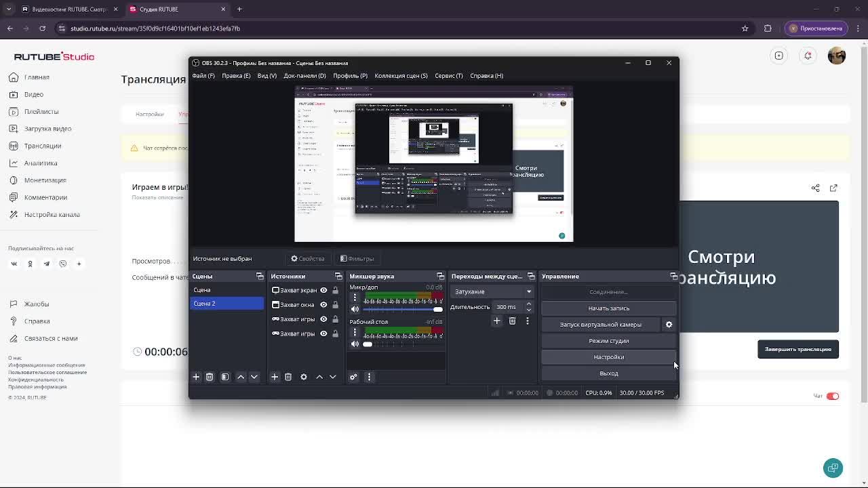Open the Правка menu in OBS
The image size is (868, 488).
click(x=236, y=76)
